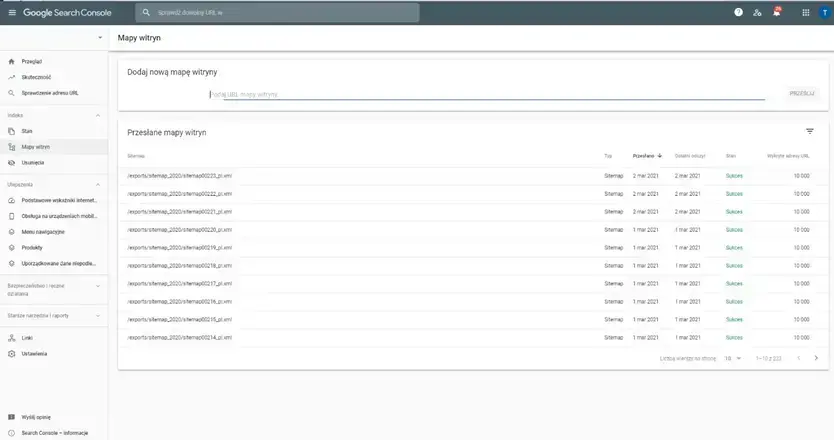Change rows per page dropdown
The width and height of the screenshot is (834, 440).
[733, 357]
